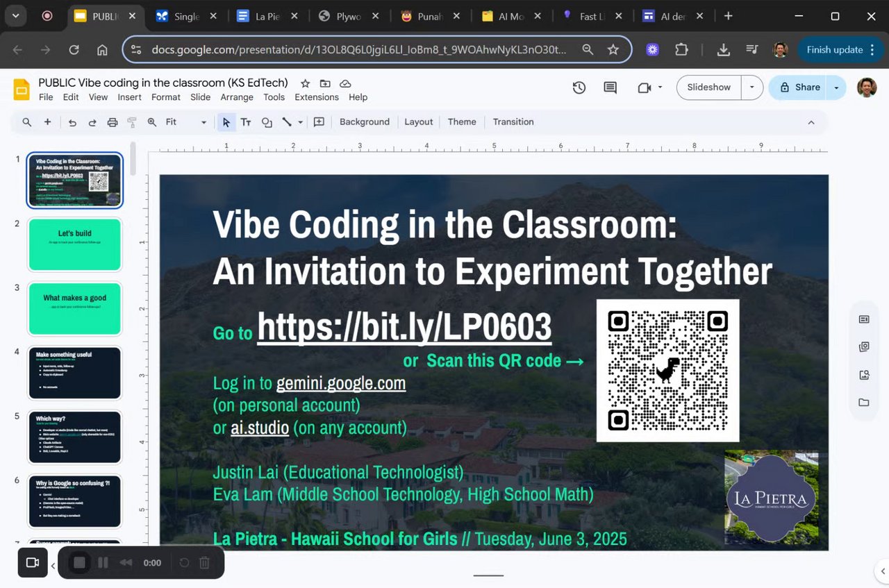
Task: Reload the current page
Action: 74,50
